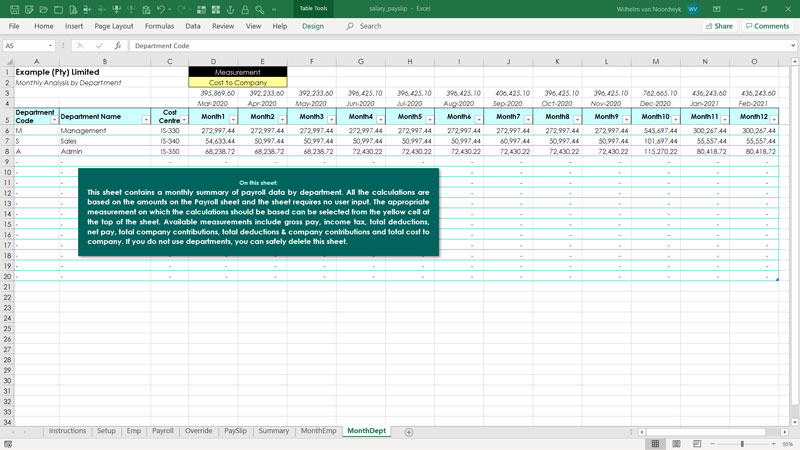The image size is (800, 450).
Task: Open the Formulas ribbon tab
Action: tap(159, 26)
